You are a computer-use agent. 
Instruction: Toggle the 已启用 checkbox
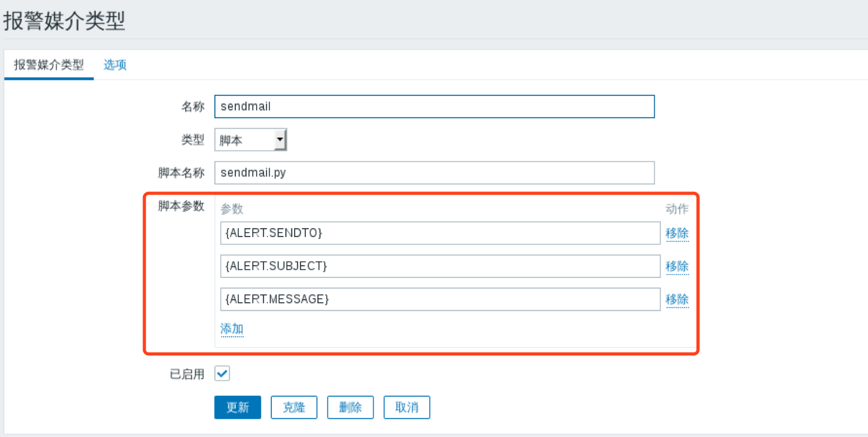(222, 373)
